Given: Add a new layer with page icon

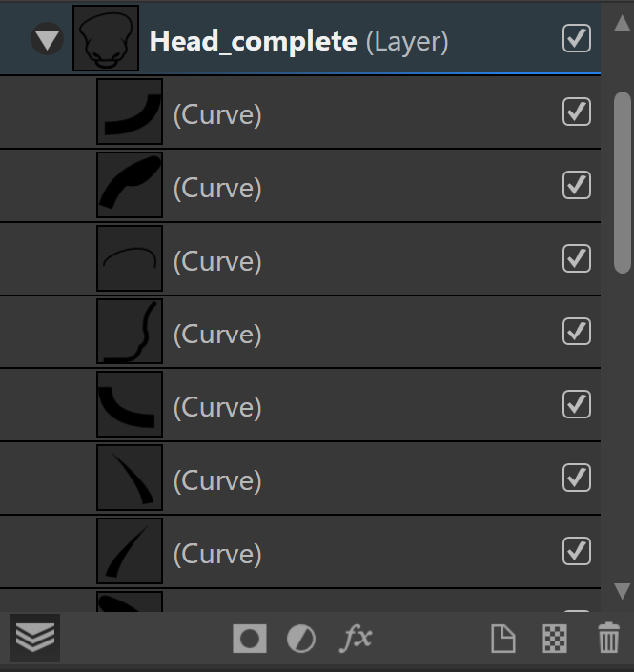Looking at the screenshot, I should click(502, 639).
